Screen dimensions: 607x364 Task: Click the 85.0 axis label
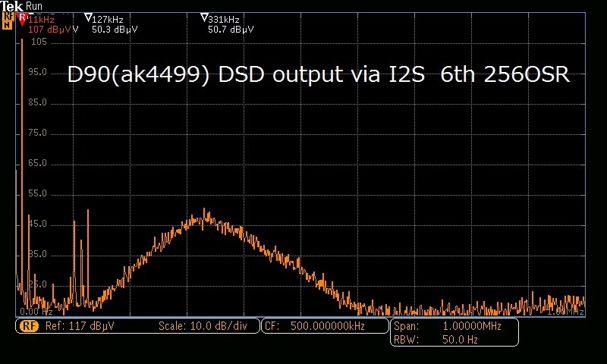pos(37,102)
